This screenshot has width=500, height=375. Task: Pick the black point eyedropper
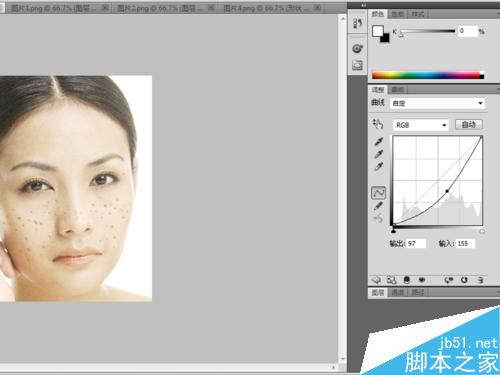378,142
